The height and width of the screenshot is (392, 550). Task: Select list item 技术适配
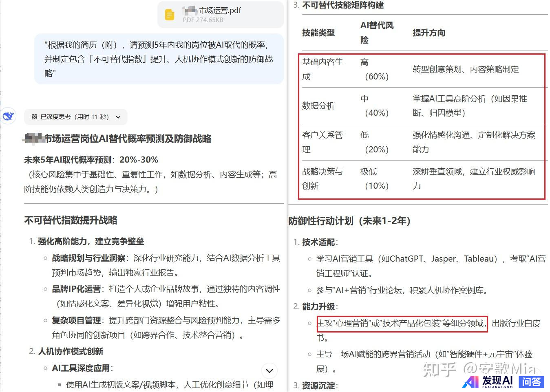[x=318, y=242]
